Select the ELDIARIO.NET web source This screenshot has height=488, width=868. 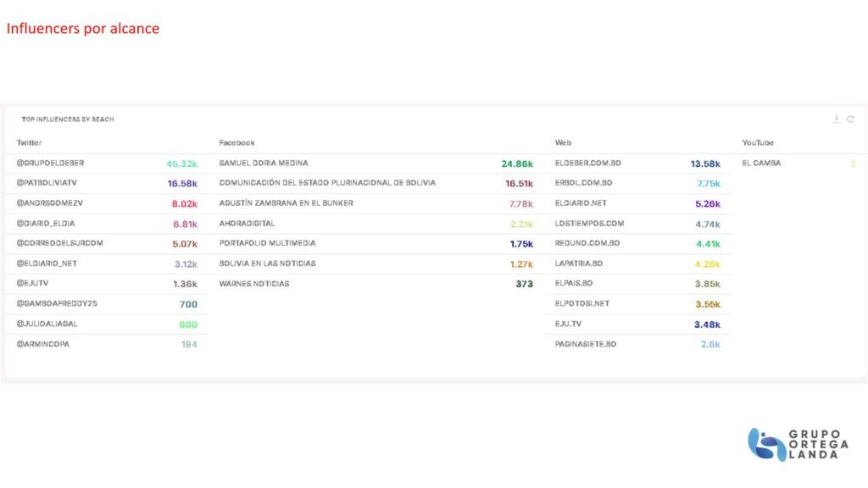(x=581, y=203)
